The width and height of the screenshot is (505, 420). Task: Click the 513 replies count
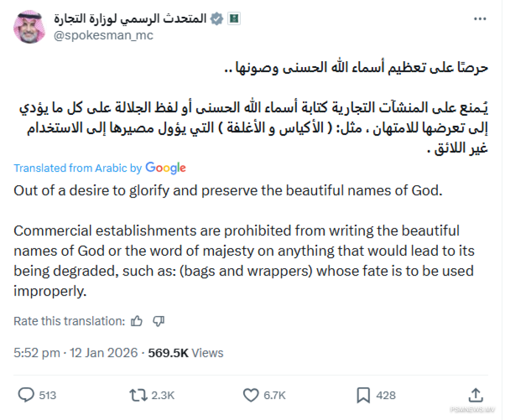tap(47, 395)
